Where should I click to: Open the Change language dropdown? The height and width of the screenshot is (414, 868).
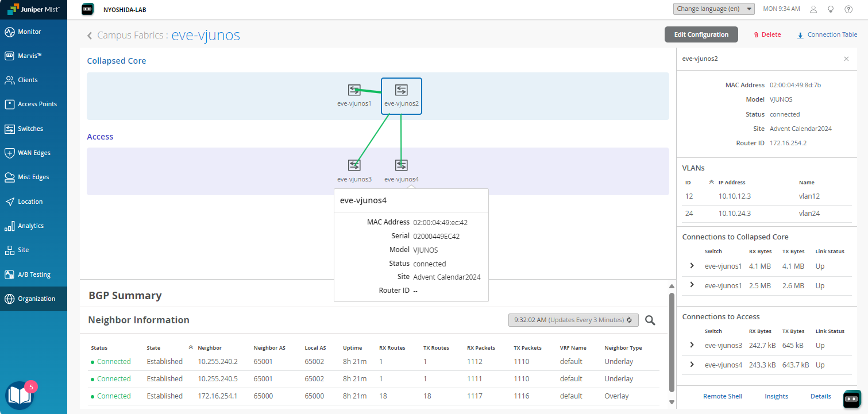coord(715,9)
